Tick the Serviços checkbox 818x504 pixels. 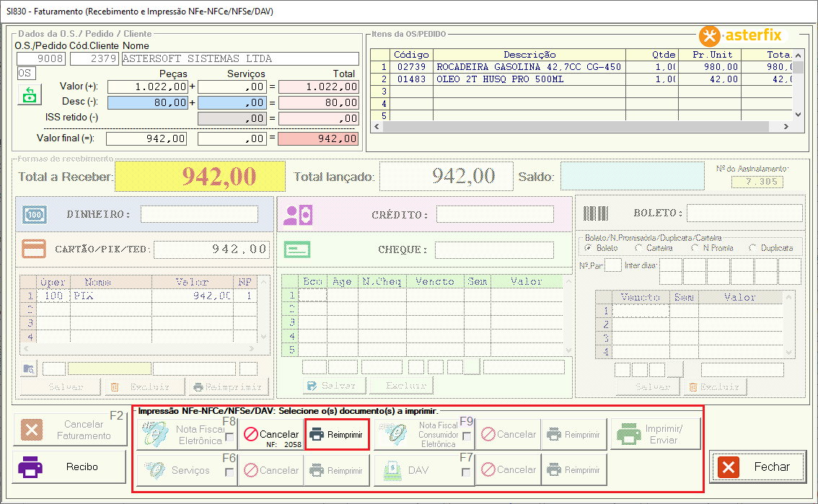click(229, 472)
